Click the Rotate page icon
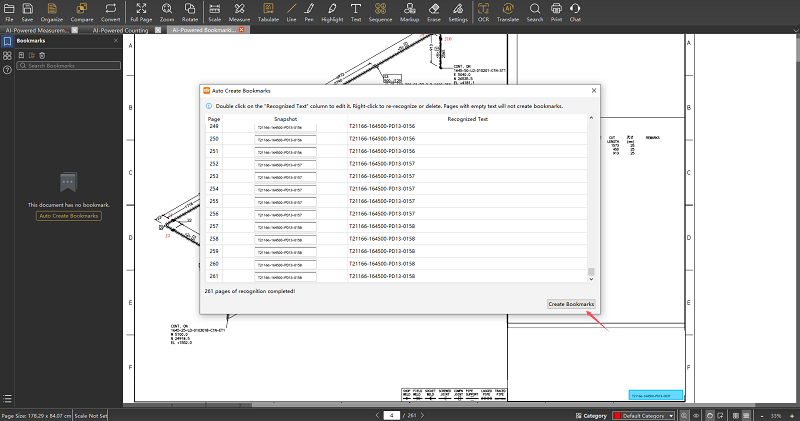This screenshot has width=800, height=421. coord(190,11)
